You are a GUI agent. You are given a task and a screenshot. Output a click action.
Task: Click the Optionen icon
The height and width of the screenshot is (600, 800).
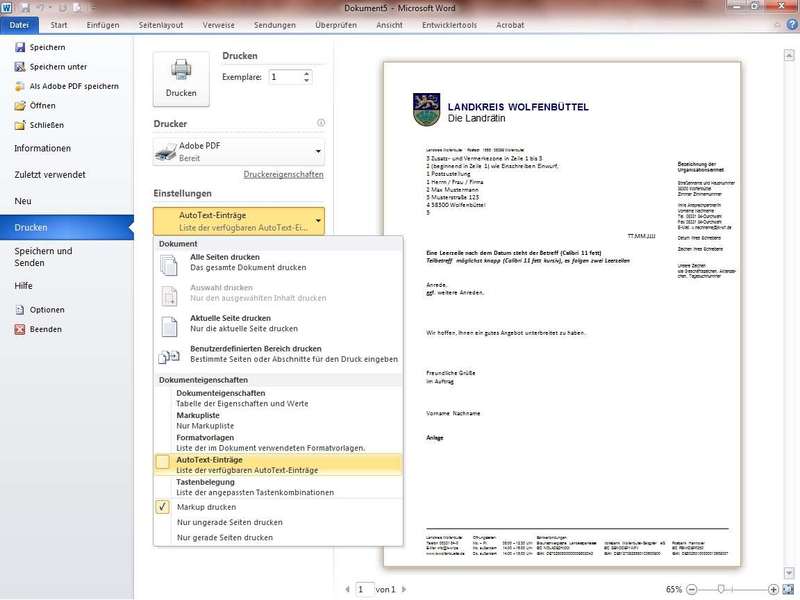[x=20, y=310]
